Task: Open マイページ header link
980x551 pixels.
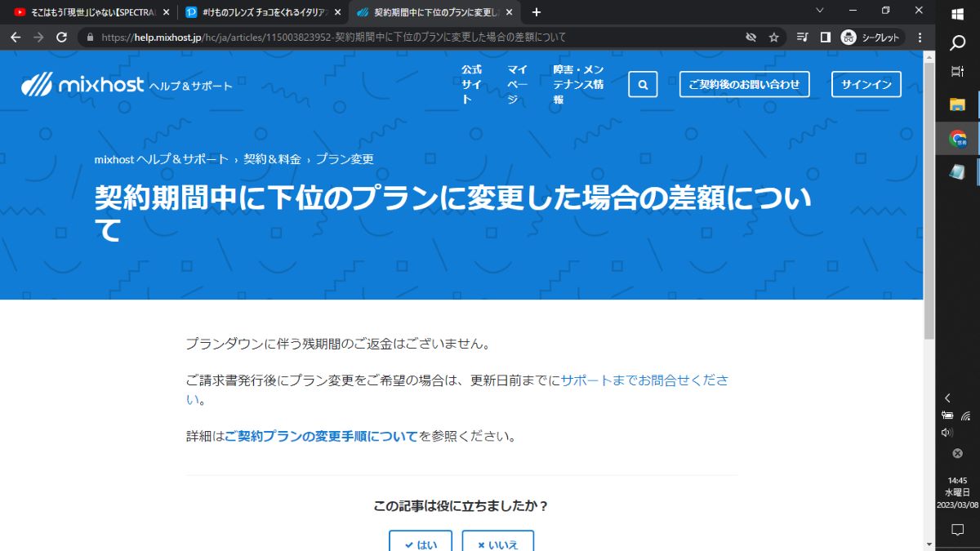Action: click(x=518, y=84)
